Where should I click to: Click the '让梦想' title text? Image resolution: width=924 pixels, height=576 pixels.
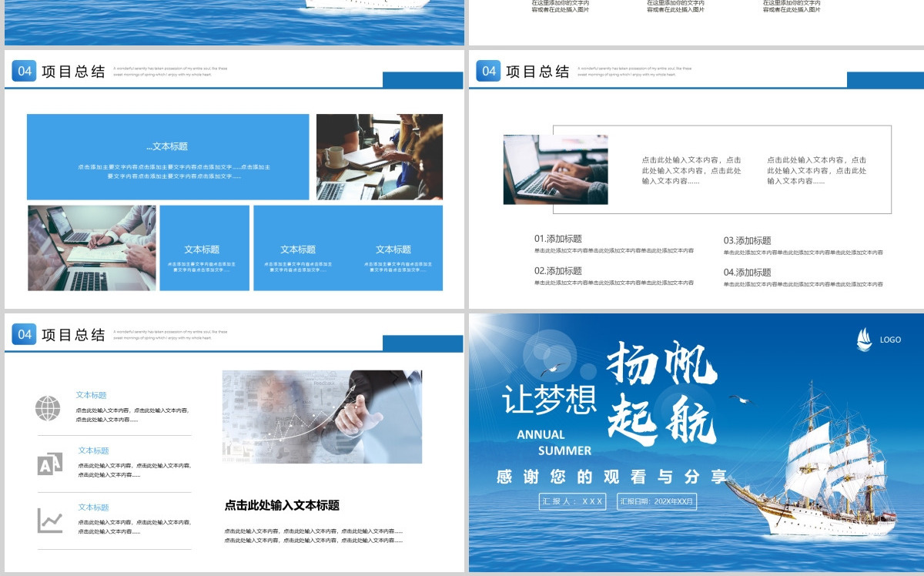(549, 400)
